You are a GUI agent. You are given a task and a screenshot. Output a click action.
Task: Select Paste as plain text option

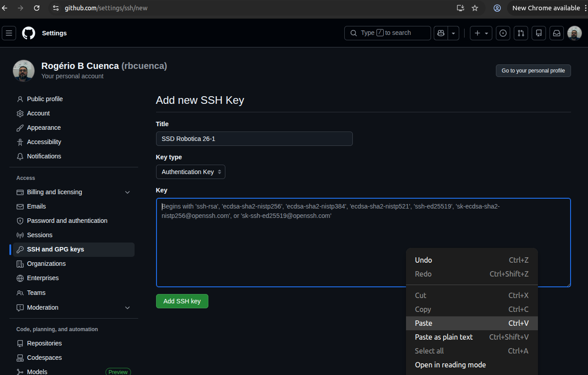coord(444,337)
